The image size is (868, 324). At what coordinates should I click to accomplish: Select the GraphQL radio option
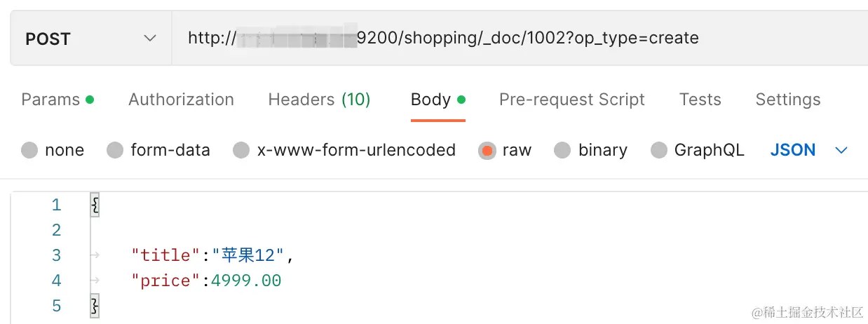pos(659,150)
